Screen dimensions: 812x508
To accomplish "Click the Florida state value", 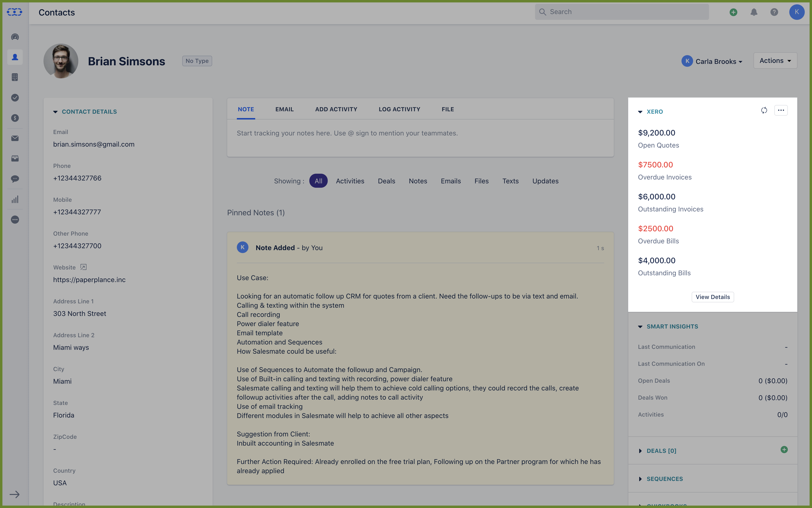I will point(64,415).
